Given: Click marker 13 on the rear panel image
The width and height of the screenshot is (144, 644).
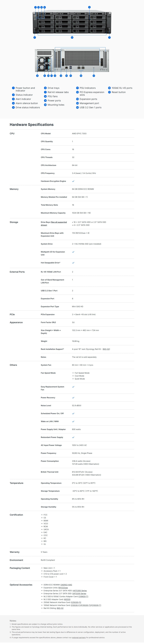Looking at the screenshot, I should [61, 76].
